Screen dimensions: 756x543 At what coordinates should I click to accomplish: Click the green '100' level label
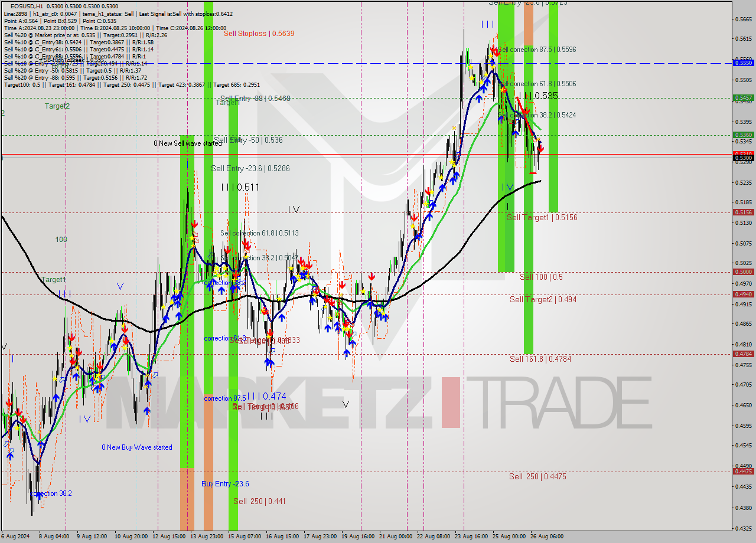tap(61, 240)
